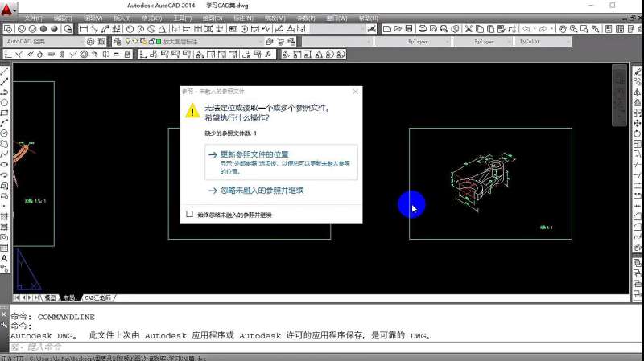The height and width of the screenshot is (361, 644).
Task: Jump to first layout tab arrow
Action: [x=17, y=297]
